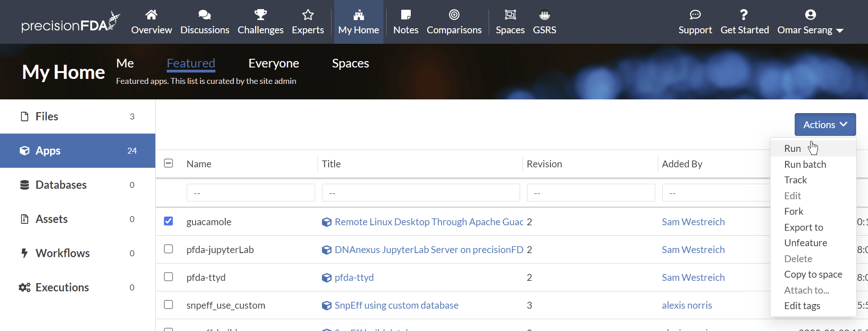Select Fork in the Actions menu
868x331 pixels.
point(793,212)
